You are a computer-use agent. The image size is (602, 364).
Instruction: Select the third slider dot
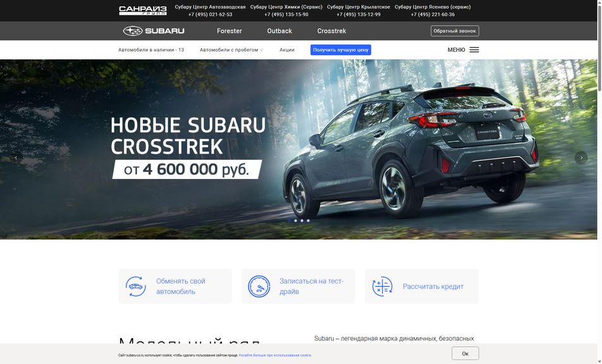coord(302,221)
